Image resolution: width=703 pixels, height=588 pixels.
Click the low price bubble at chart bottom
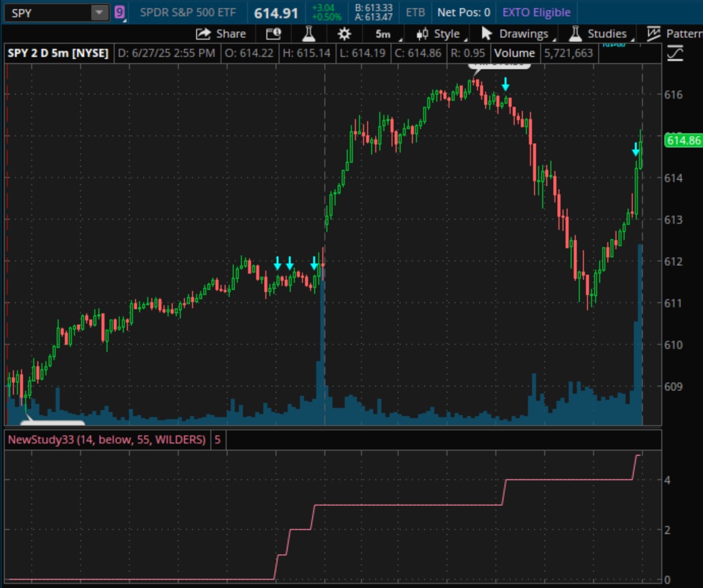pos(52,422)
